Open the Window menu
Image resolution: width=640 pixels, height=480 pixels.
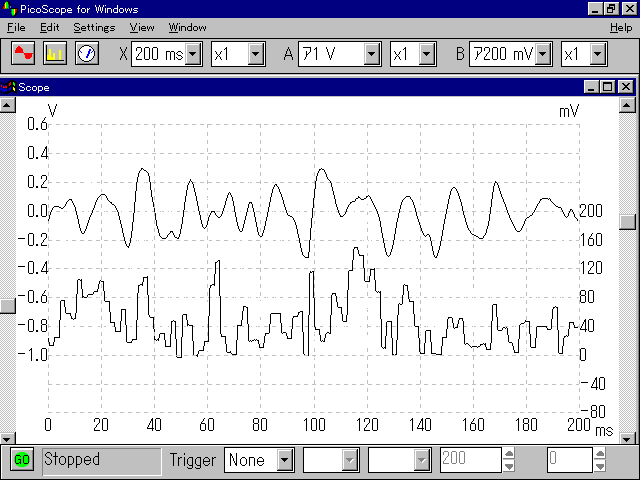coord(187,27)
